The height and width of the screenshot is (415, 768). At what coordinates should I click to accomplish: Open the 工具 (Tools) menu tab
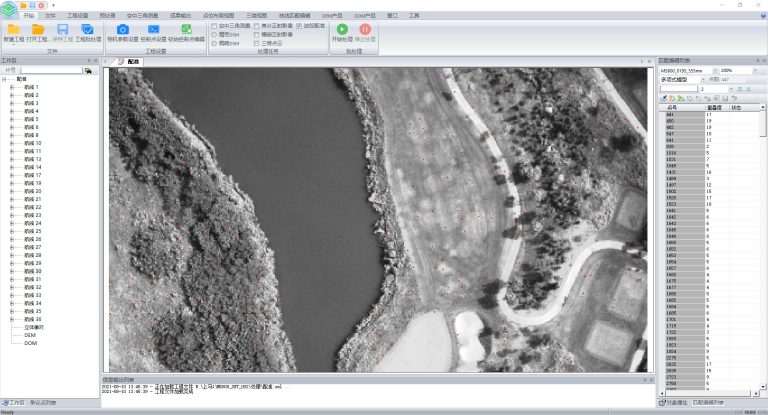(414, 16)
